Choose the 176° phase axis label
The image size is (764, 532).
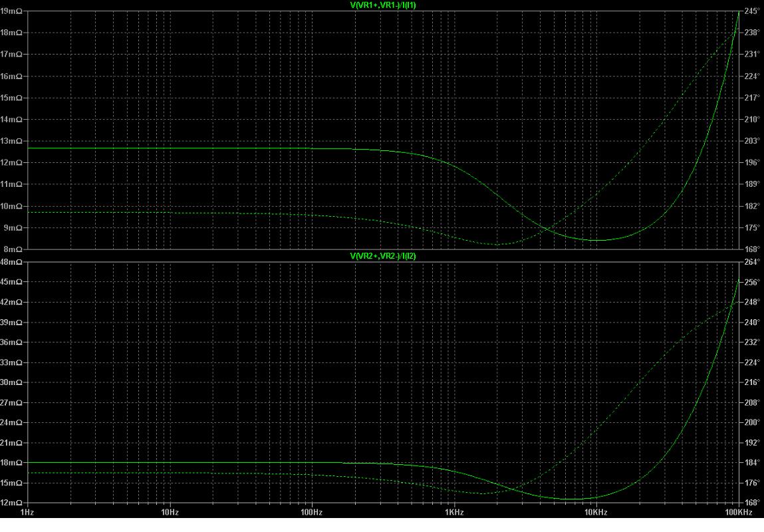752,483
